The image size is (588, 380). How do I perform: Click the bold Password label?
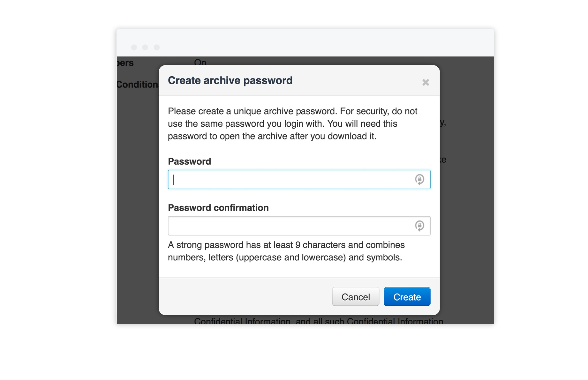[189, 161]
